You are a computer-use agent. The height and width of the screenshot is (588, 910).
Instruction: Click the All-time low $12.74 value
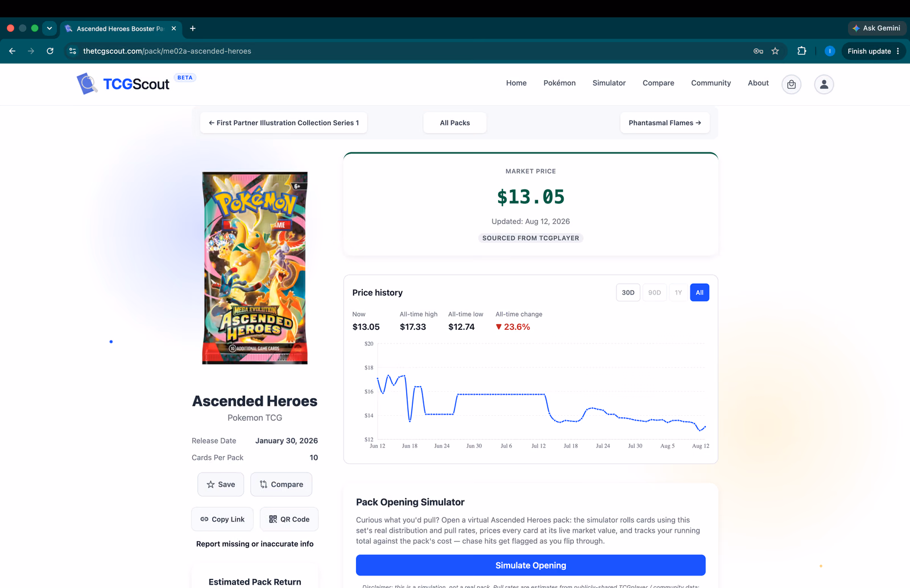click(461, 327)
